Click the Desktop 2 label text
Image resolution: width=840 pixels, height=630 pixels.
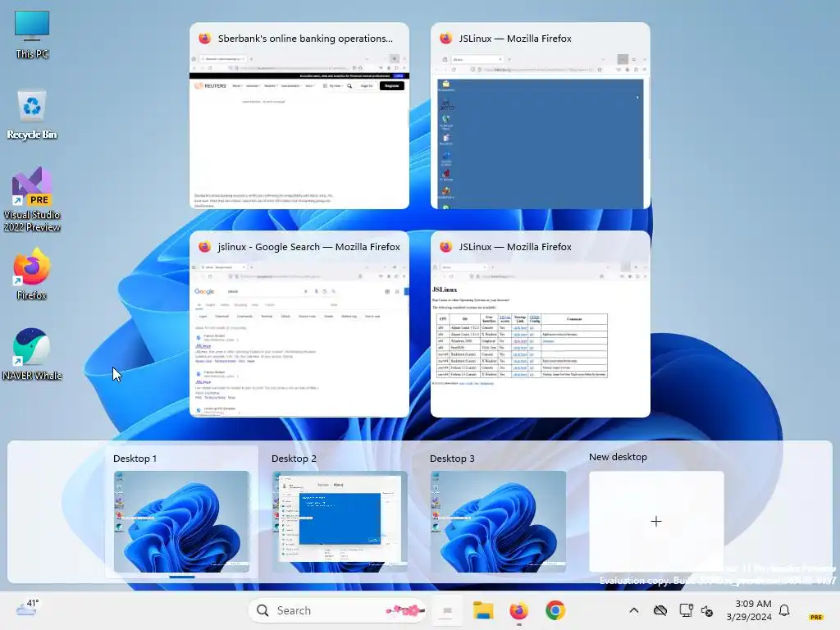click(294, 459)
